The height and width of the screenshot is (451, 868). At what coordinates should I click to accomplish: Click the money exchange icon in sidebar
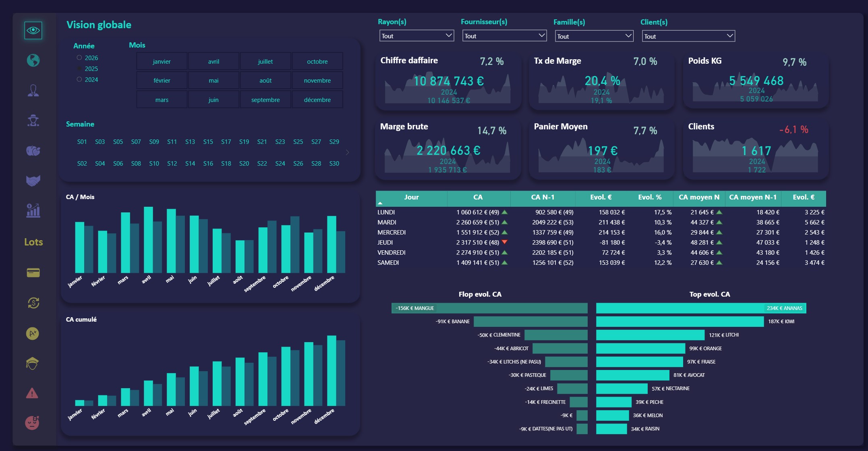pos(33,303)
